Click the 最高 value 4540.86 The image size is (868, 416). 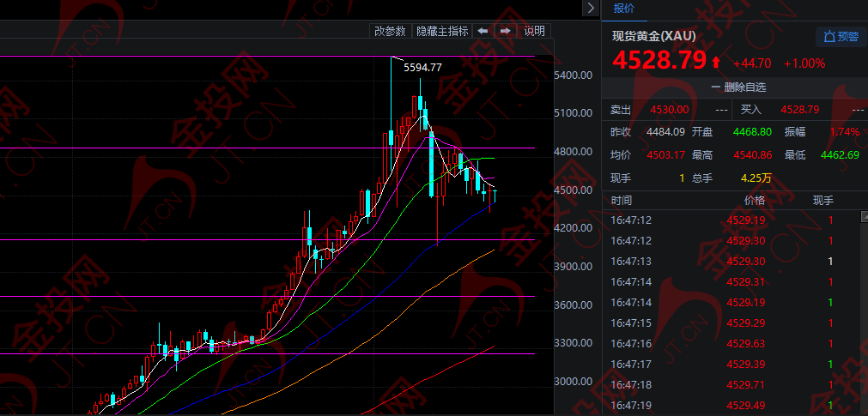(x=752, y=155)
